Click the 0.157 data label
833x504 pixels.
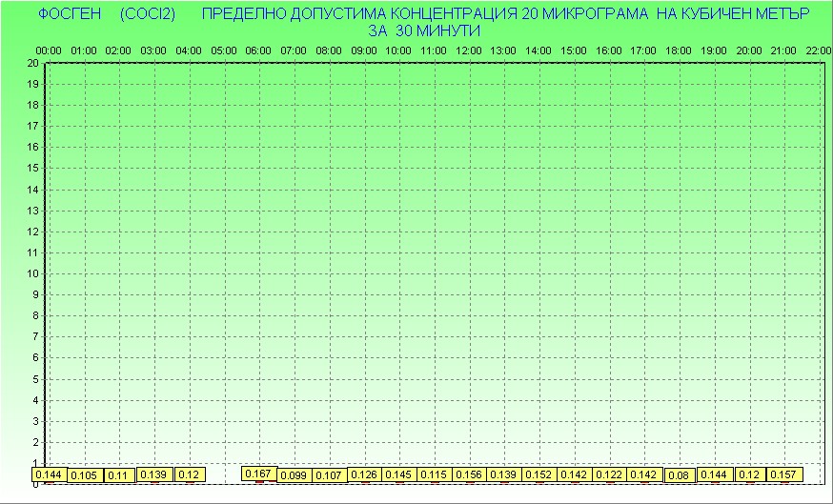coord(784,474)
